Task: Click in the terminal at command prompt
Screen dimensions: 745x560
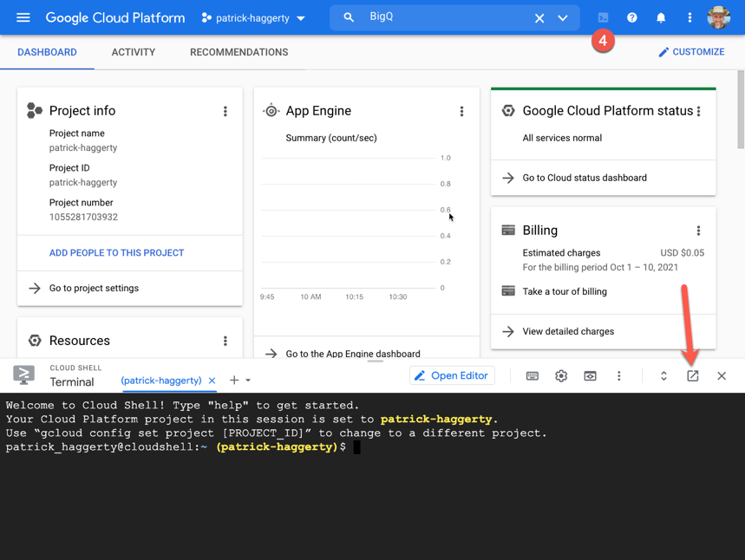Action: pos(356,447)
